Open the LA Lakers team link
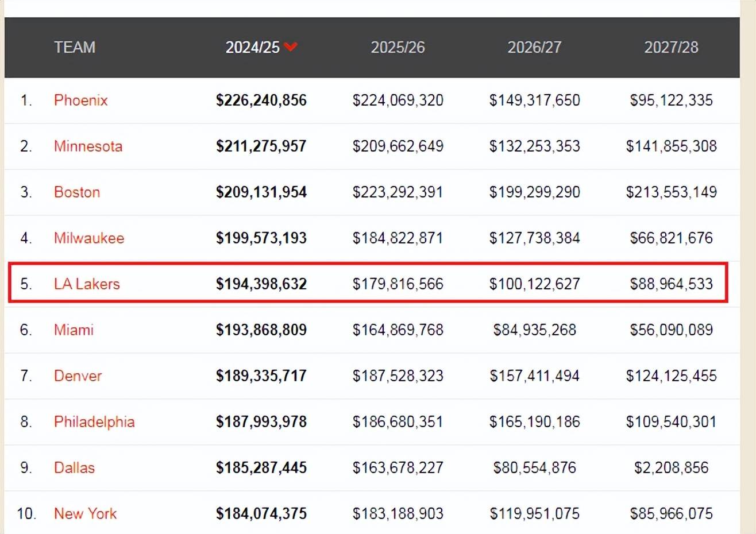 tap(87, 284)
